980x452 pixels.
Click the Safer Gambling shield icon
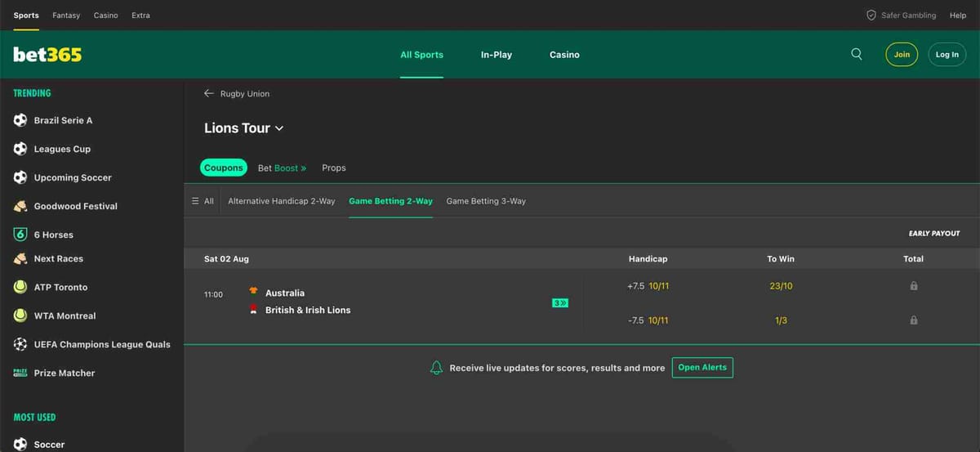pyautogui.click(x=871, y=16)
